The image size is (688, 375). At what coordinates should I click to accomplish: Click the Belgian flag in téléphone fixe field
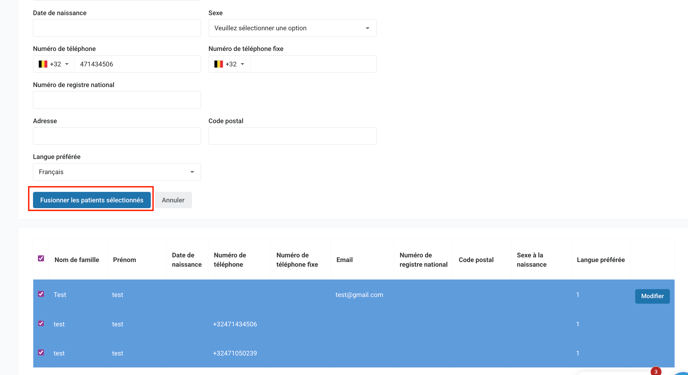pyautogui.click(x=218, y=64)
